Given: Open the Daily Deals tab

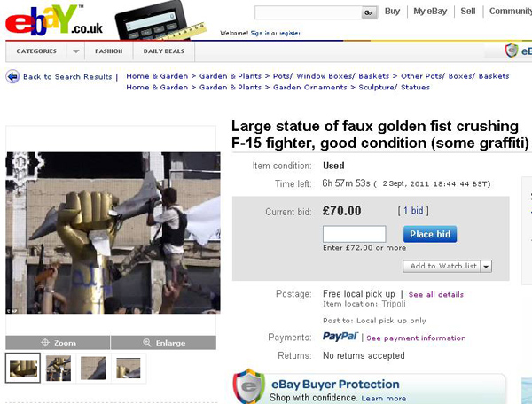Looking at the screenshot, I should (x=164, y=51).
